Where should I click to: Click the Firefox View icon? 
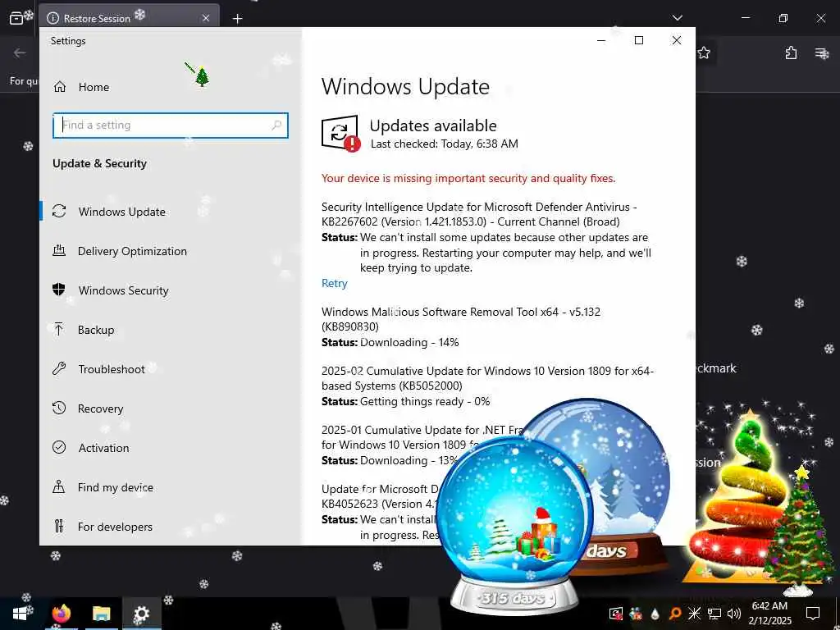[16, 18]
